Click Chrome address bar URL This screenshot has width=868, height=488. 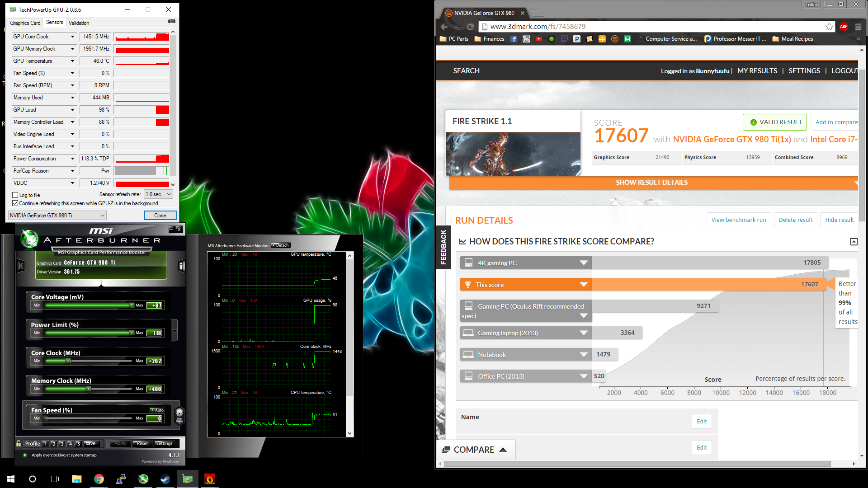pos(538,27)
